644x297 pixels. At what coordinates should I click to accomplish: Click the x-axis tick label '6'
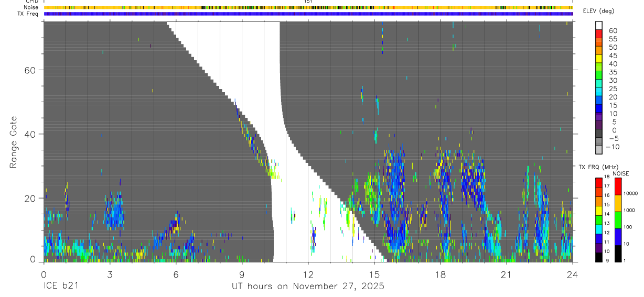tap(176, 274)
